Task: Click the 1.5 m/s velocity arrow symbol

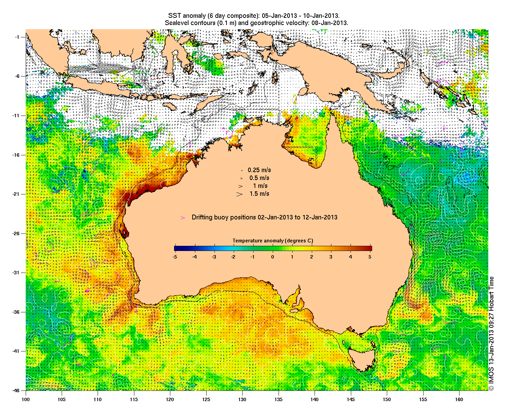Action: coord(240,194)
